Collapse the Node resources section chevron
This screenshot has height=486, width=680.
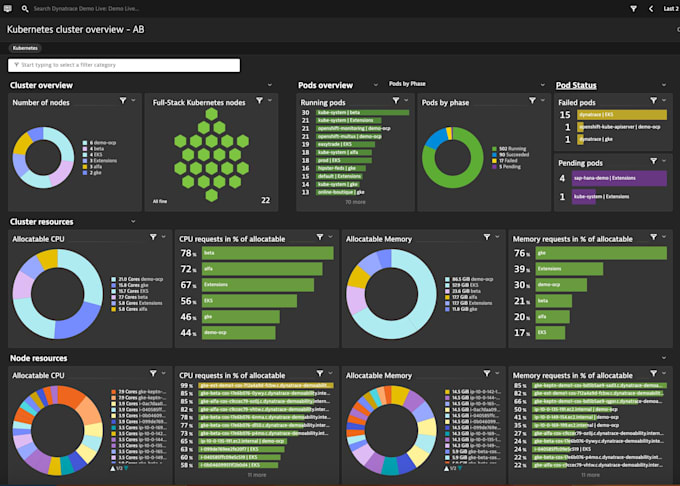(x=664, y=358)
